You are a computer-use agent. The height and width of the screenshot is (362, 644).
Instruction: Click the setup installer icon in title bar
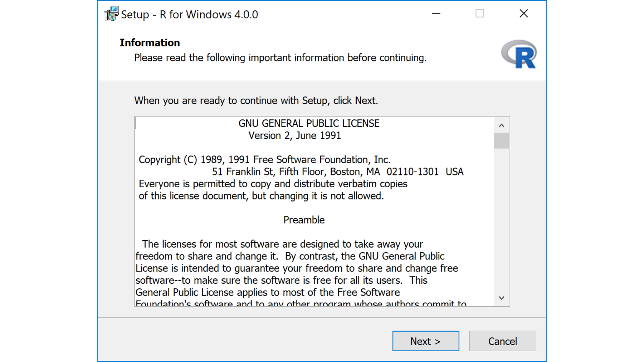[x=111, y=14]
